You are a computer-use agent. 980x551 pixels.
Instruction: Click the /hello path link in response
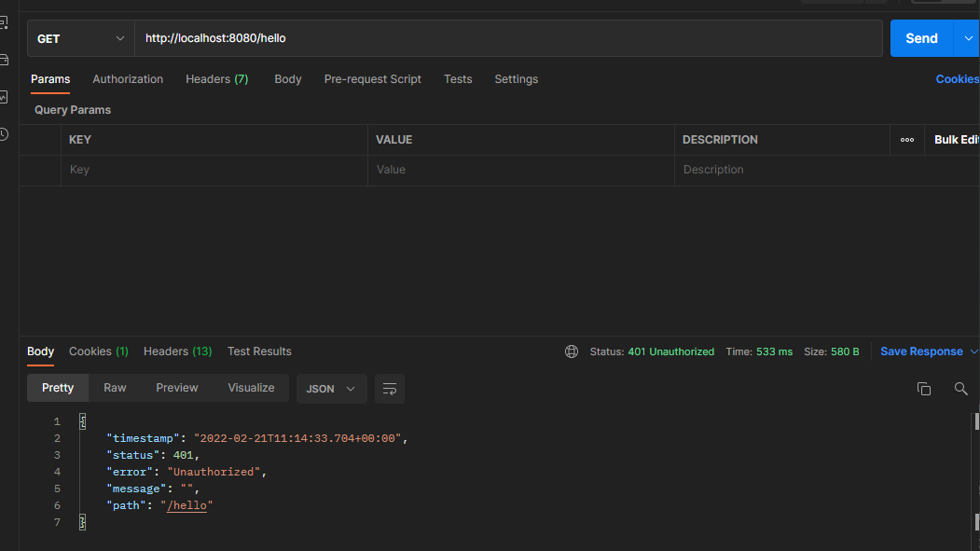click(186, 505)
